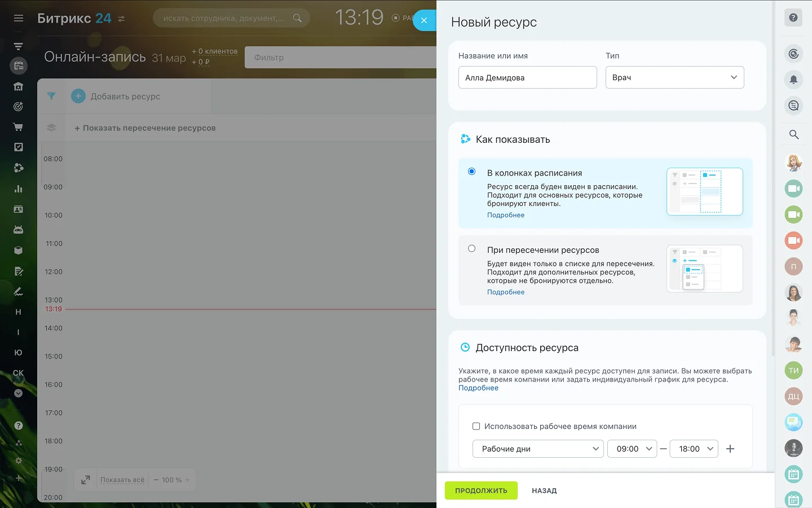
Task: Open the bar chart analytics icon in left sidebar
Action: tap(19, 189)
